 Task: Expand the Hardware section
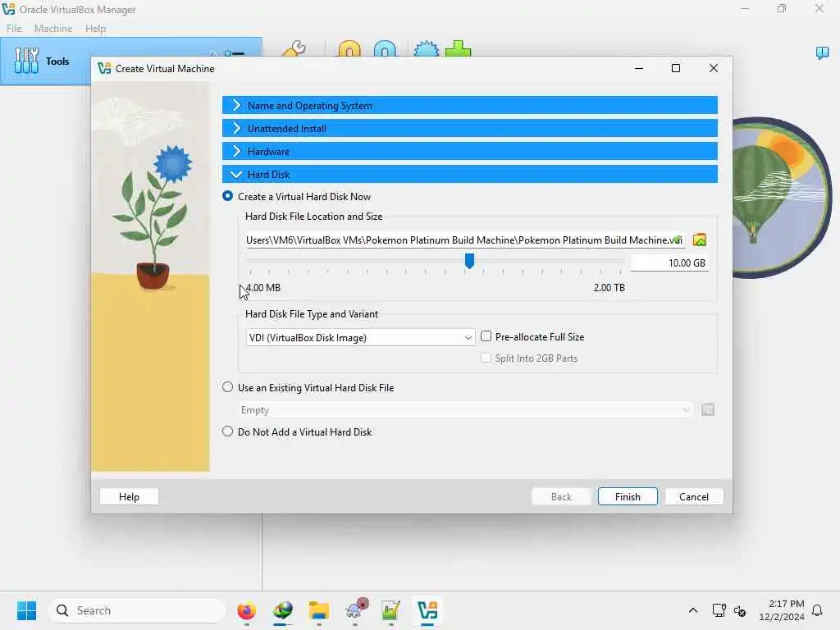(x=470, y=152)
